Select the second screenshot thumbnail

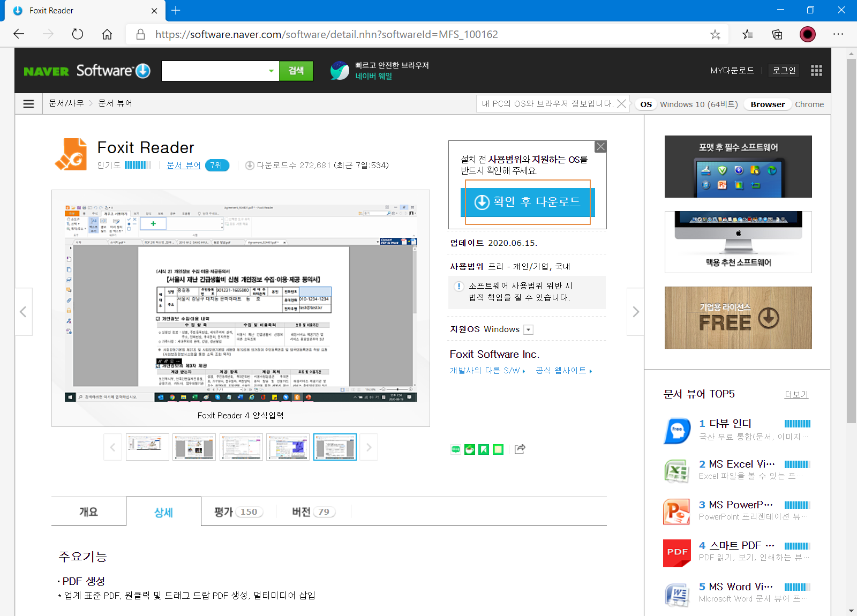click(194, 447)
